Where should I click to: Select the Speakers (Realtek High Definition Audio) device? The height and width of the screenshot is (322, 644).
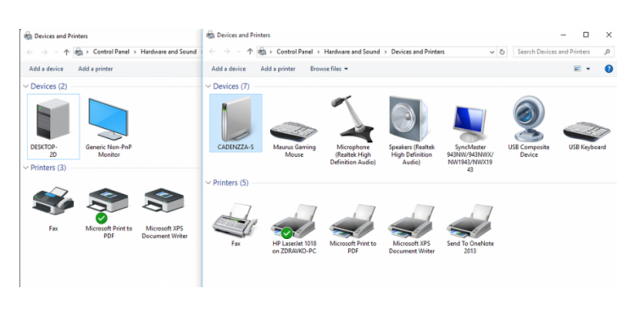[412, 130]
